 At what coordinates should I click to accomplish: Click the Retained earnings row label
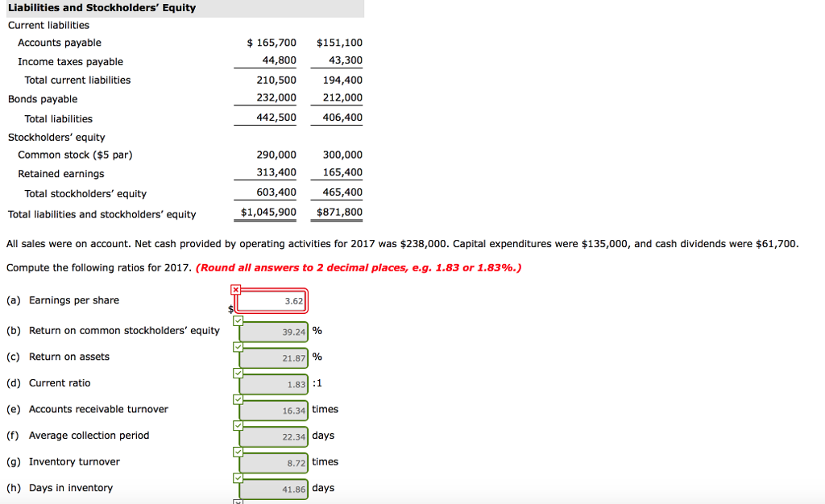[x=61, y=173]
